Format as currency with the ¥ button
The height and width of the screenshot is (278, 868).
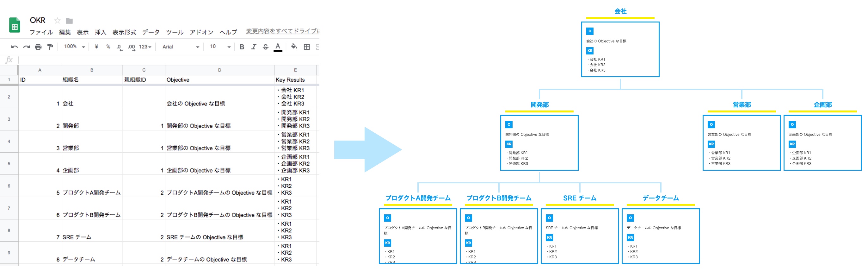pyautogui.click(x=96, y=47)
